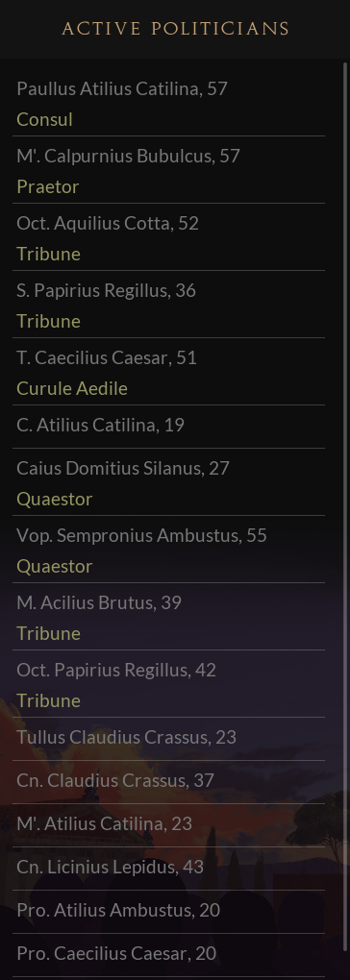
Task: Choose Cn. Licinius Lepidus, aged 43
Action: tap(169, 869)
